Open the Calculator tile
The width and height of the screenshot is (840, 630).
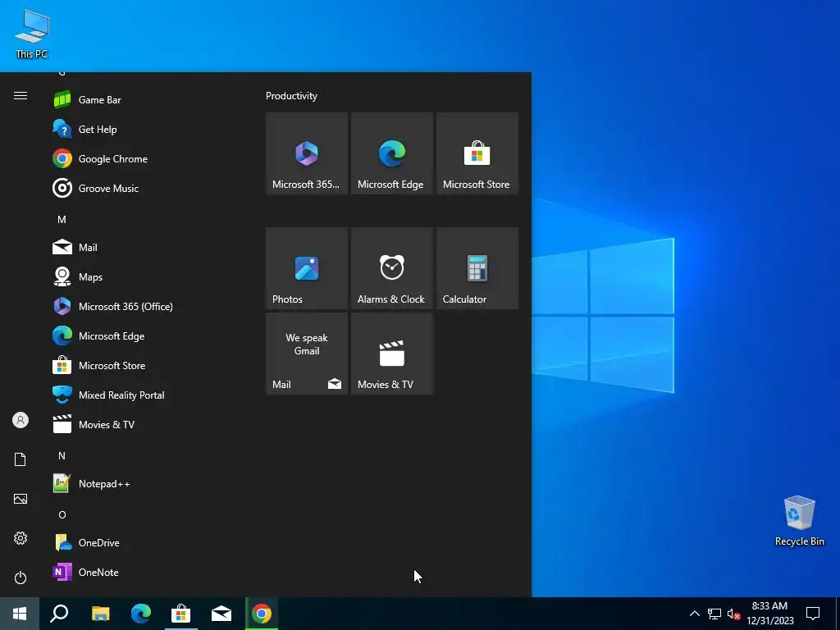[477, 268]
